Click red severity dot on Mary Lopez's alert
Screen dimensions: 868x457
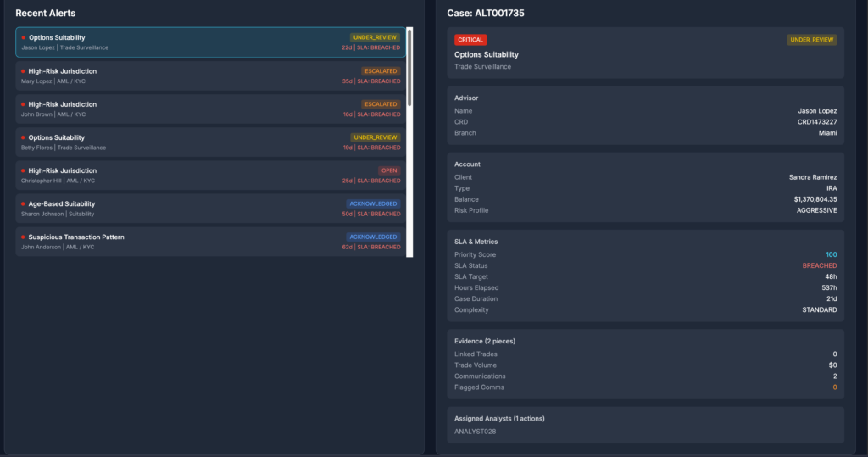[24, 71]
